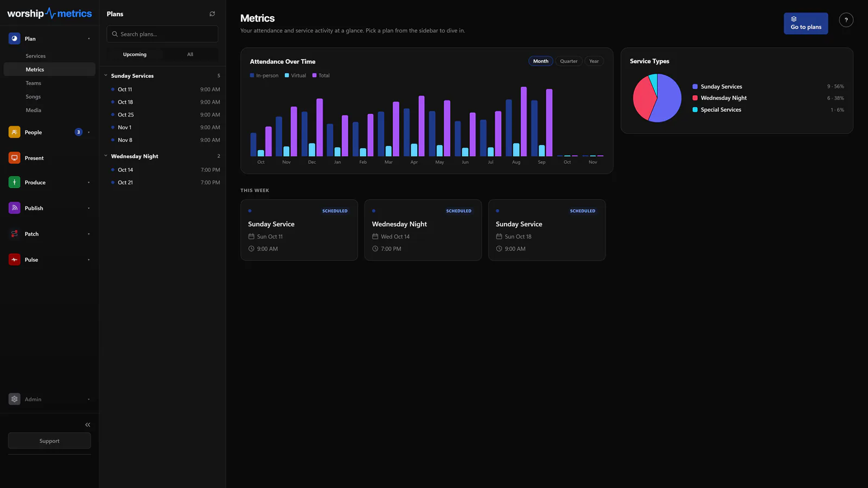Switch to the All plans tab
This screenshot has width=868, height=488.
pos(190,54)
